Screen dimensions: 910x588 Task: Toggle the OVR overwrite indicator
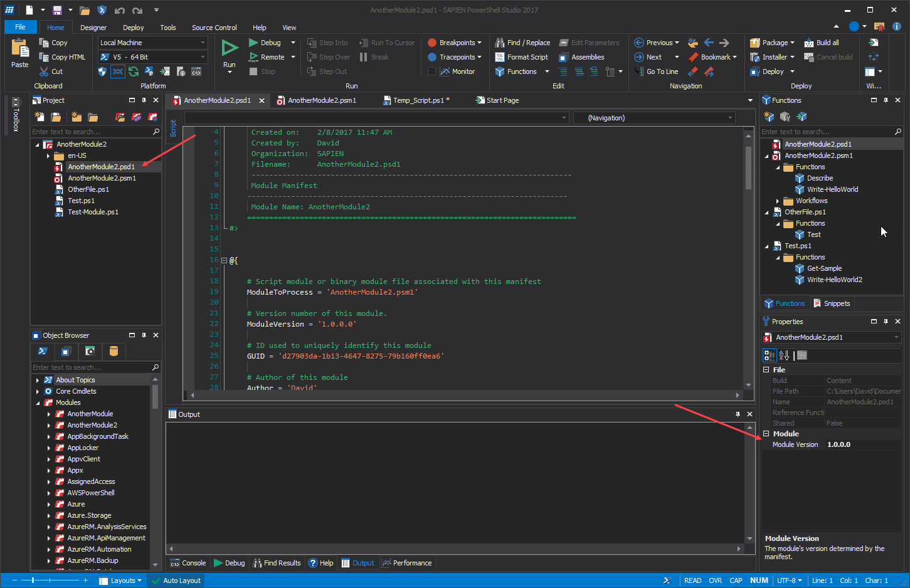(716, 580)
